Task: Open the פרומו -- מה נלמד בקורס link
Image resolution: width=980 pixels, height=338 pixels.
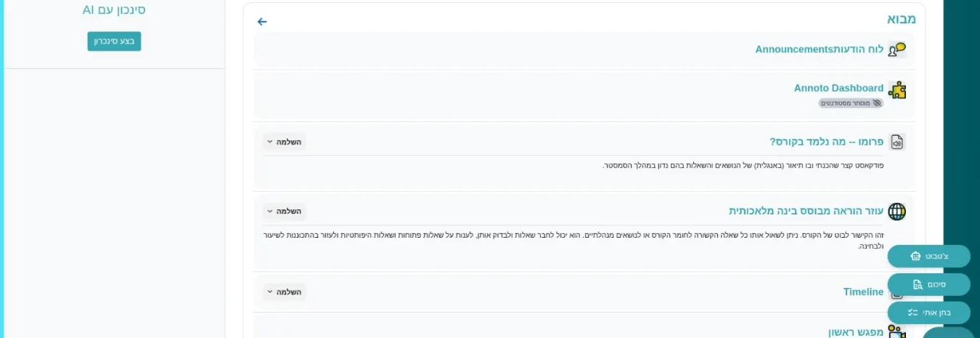Action: (826, 142)
